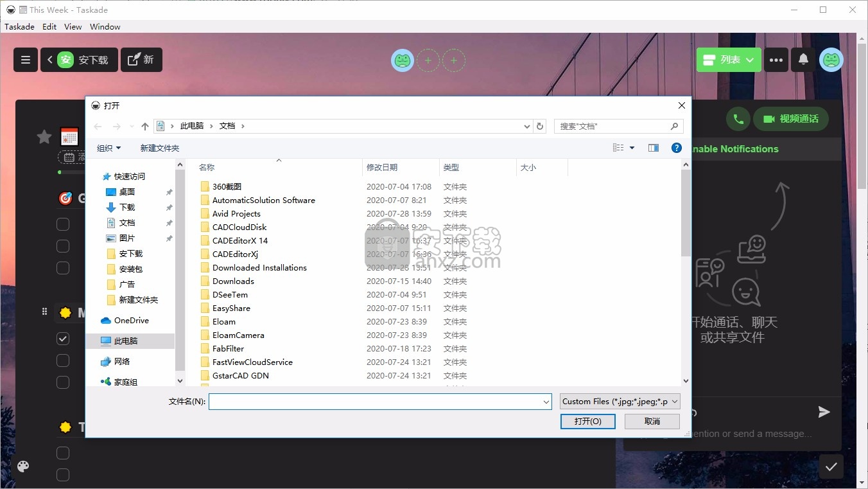
Task: Expand the address bar history dropdown
Action: point(527,127)
